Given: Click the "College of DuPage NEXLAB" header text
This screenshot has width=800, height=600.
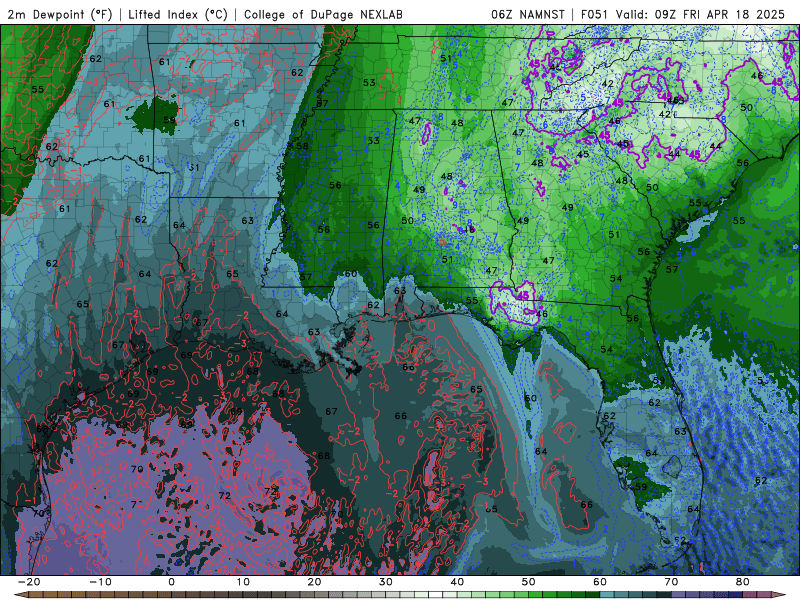Looking at the screenshot, I should [323, 14].
